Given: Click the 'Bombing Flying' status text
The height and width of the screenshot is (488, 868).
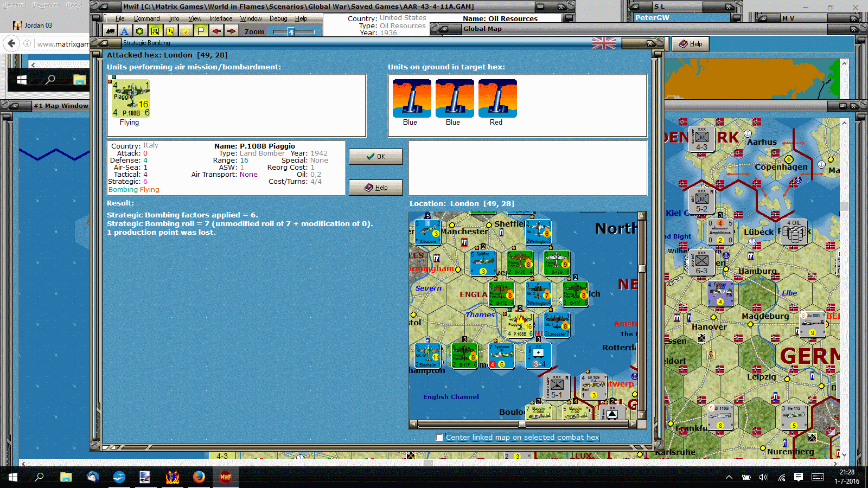Looking at the screenshot, I should 134,190.
